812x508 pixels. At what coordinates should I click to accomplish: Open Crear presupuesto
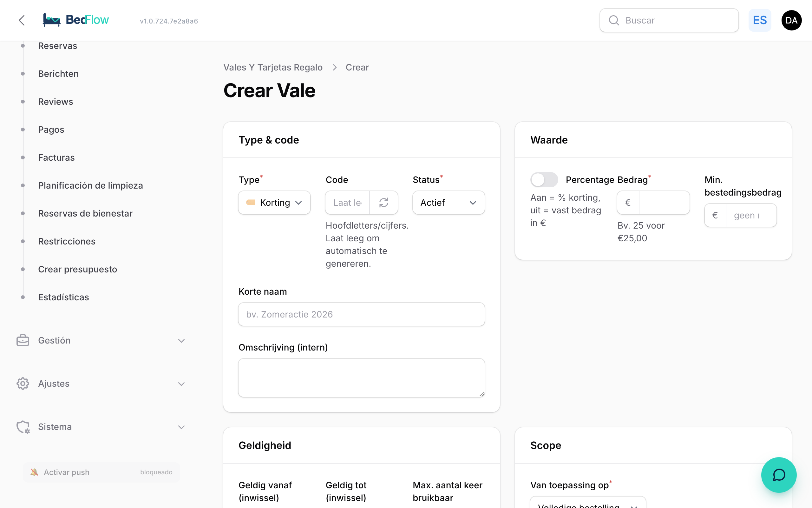pyautogui.click(x=77, y=269)
